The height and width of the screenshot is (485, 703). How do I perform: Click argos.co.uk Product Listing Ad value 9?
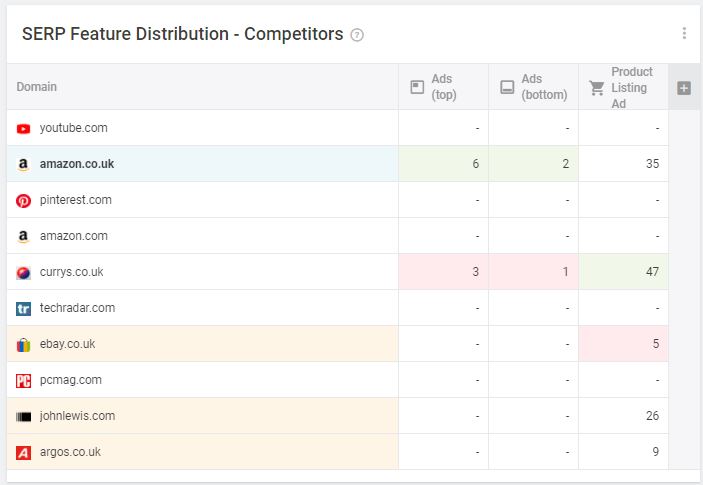655,451
